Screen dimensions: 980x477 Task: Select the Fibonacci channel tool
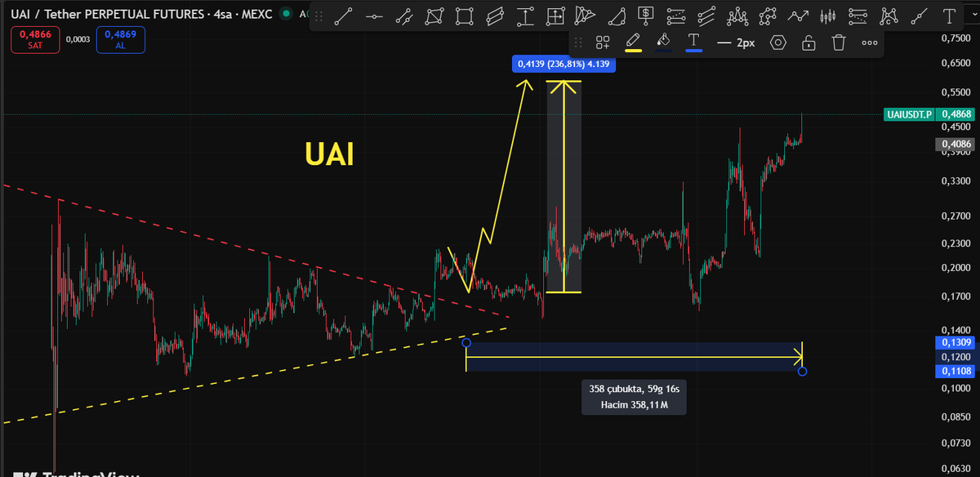706,16
